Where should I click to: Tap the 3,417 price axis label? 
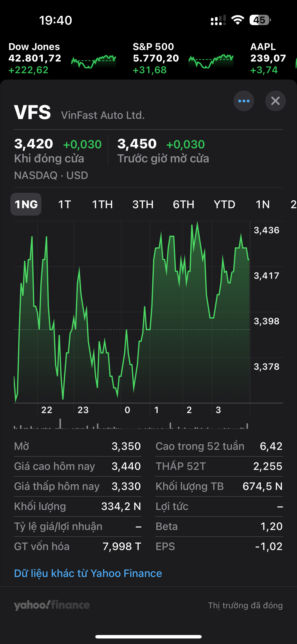[x=267, y=276]
